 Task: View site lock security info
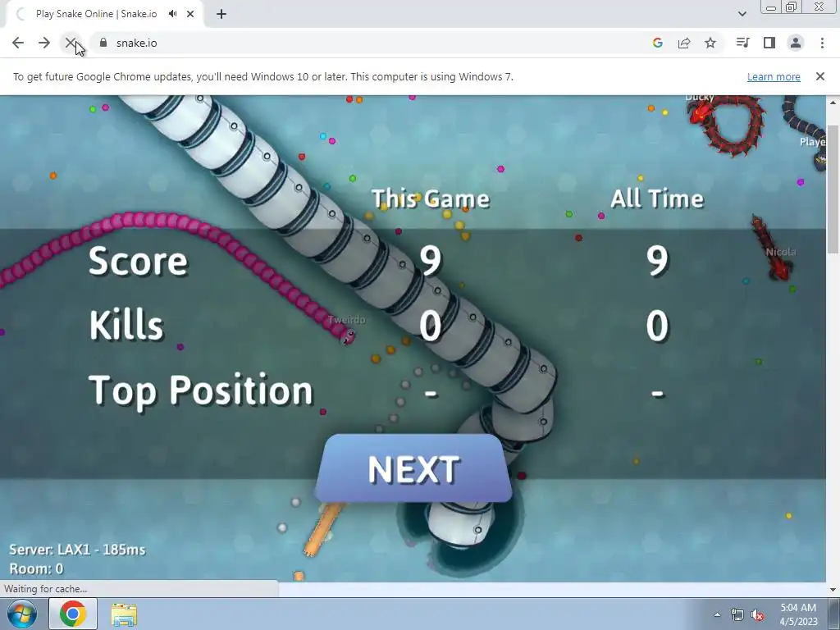[103, 43]
